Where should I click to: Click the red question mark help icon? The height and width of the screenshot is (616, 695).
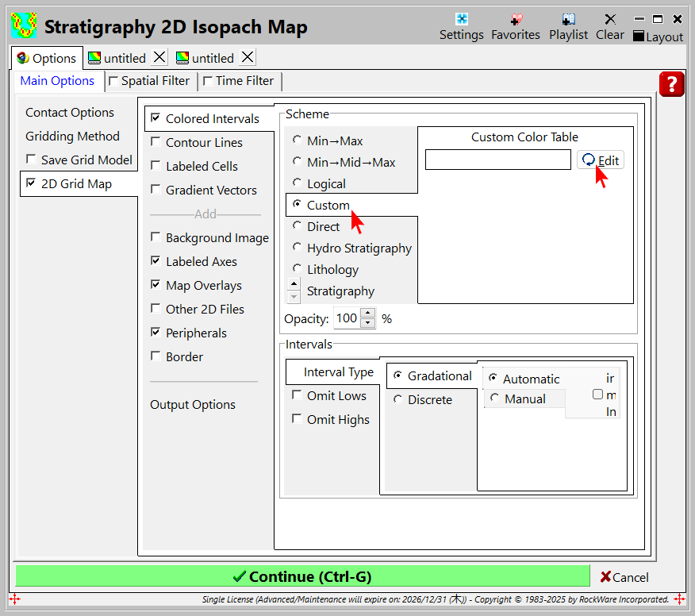tap(671, 84)
